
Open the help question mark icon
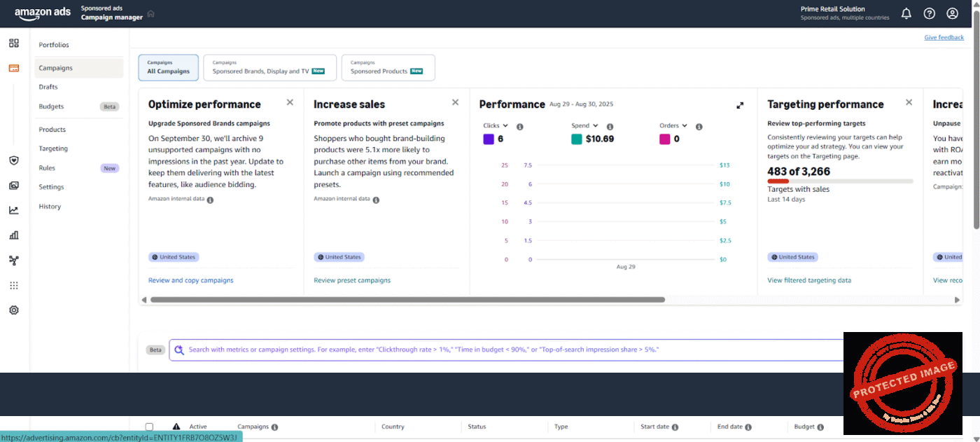(x=929, y=13)
